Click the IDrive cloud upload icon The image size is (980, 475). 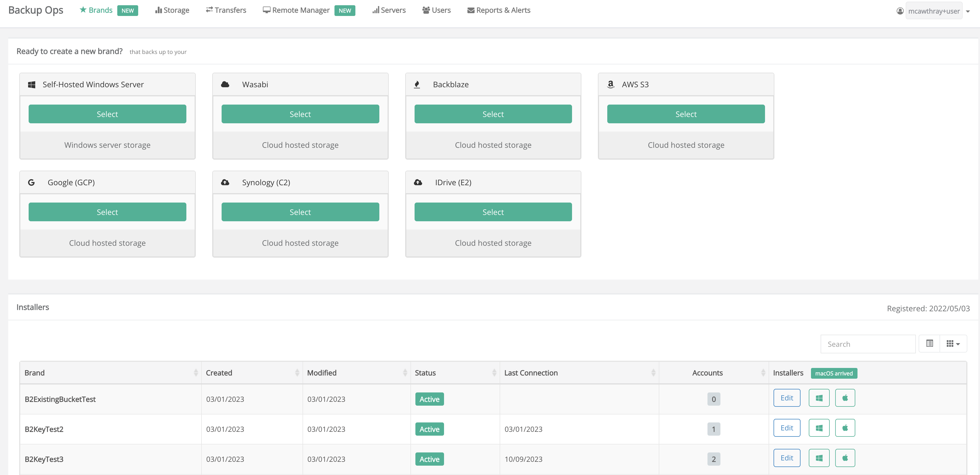pyautogui.click(x=418, y=182)
